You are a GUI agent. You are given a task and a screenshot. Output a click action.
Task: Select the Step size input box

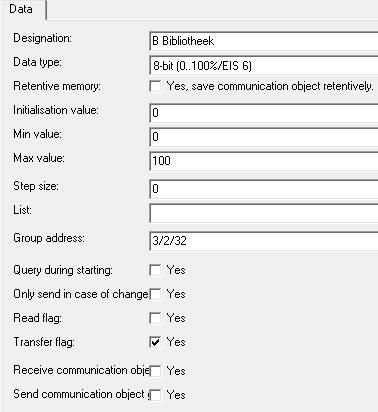pos(264,189)
